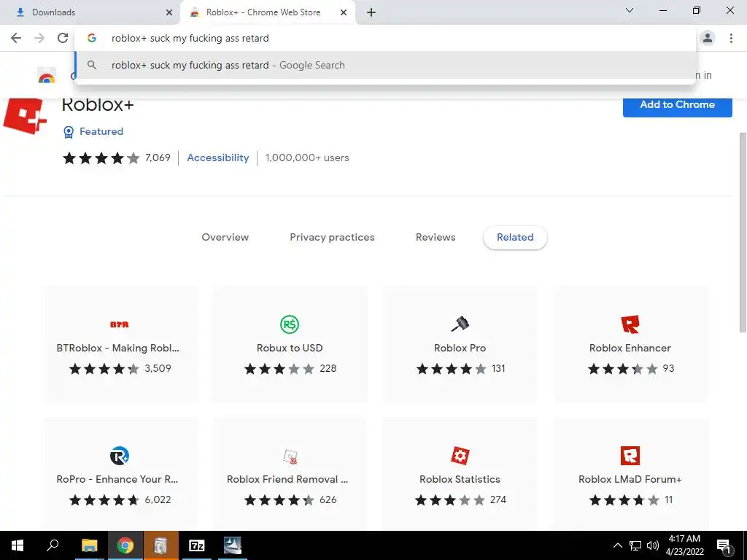This screenshot has width=747, height=560.
Task: Open a new browser tab
Action: 371,12
